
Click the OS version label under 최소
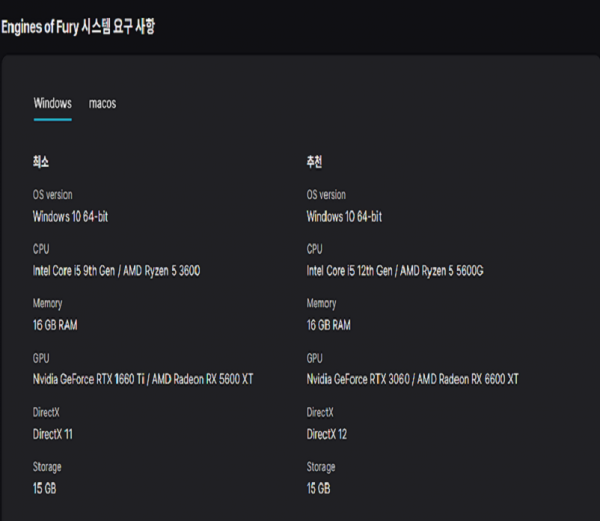click(53, 195)
